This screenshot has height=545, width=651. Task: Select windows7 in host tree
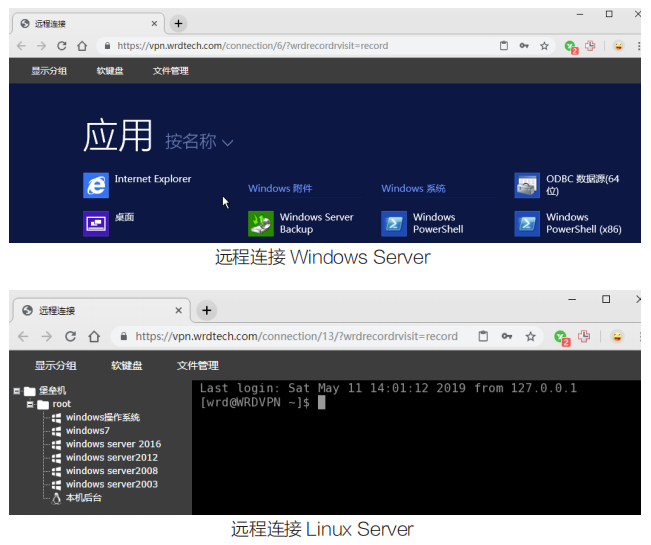pyautogui.click(x=88, y=430)
